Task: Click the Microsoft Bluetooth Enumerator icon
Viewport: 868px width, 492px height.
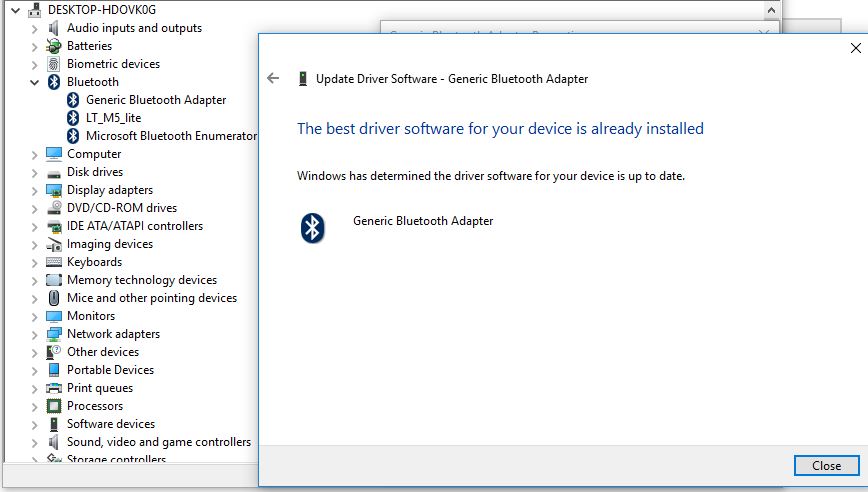Action: pyautogui.click(x=73, y=136)
